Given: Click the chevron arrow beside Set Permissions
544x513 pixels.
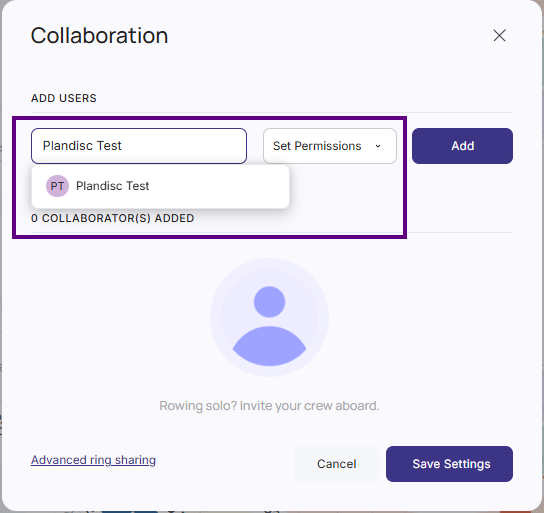Looking at the screenshot, I should tap(378, 146).
